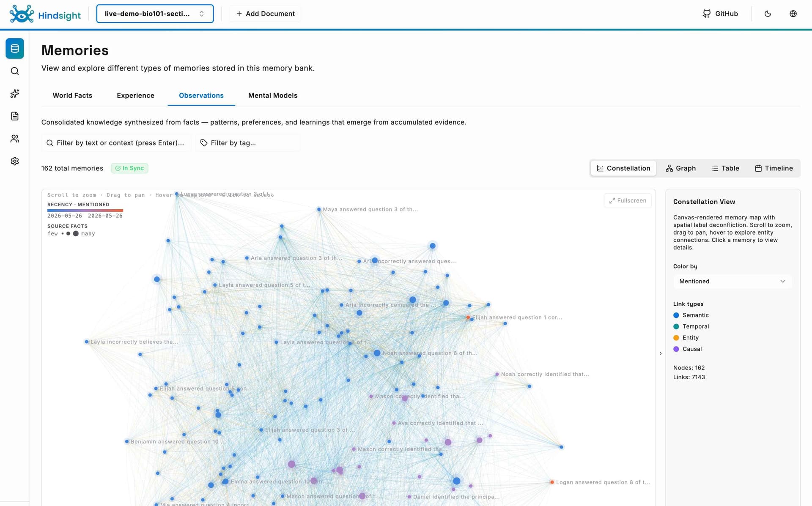Select the 'Daniel identified the principa...' node
Viewport: 812px width, 506px height.
point(409,497)
